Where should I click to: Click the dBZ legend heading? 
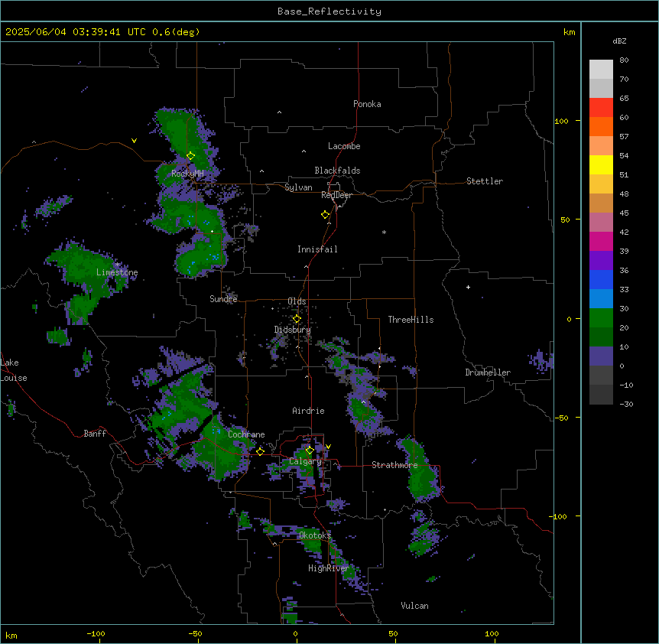pos(619,41)
